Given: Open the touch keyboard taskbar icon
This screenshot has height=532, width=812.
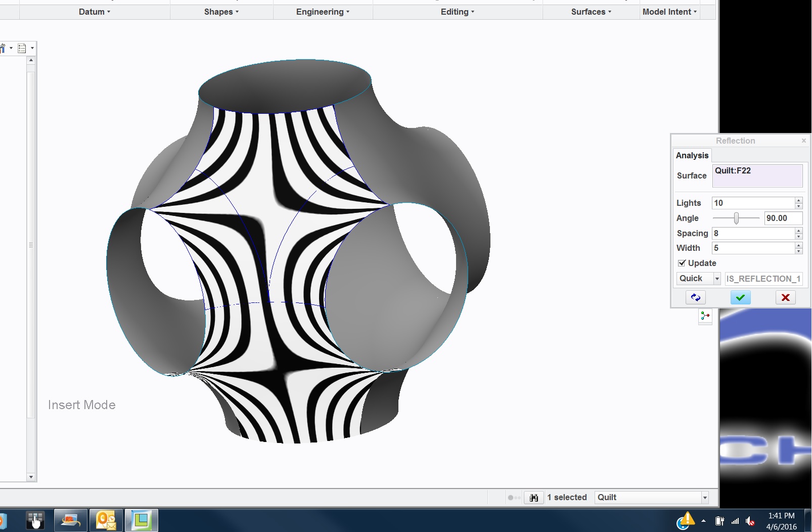Looking at the screenshot, I should (35, 520).
